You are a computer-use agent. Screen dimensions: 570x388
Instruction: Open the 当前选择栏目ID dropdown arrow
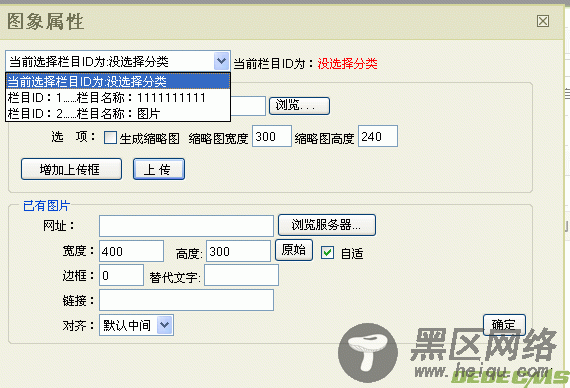pyautogui.click(x=221, y=61)
